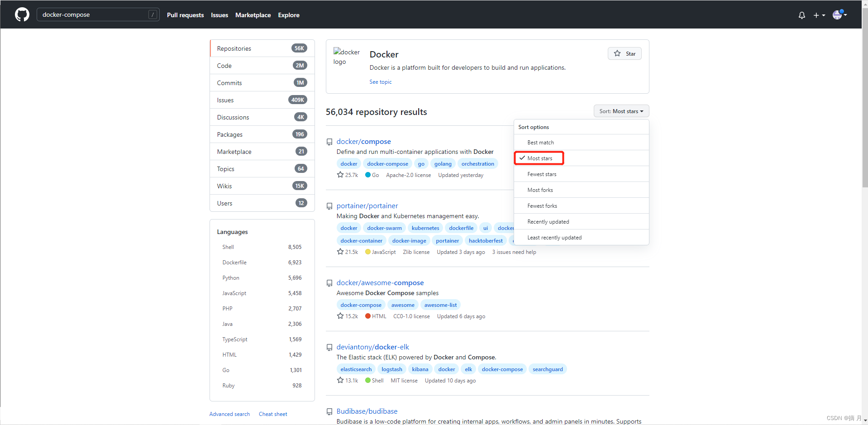Open the notifications bell

click(x=801, y=15)
